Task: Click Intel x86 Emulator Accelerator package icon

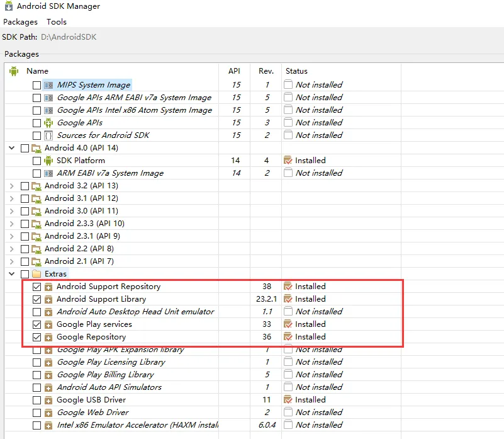Action: (x=48, y=425)
